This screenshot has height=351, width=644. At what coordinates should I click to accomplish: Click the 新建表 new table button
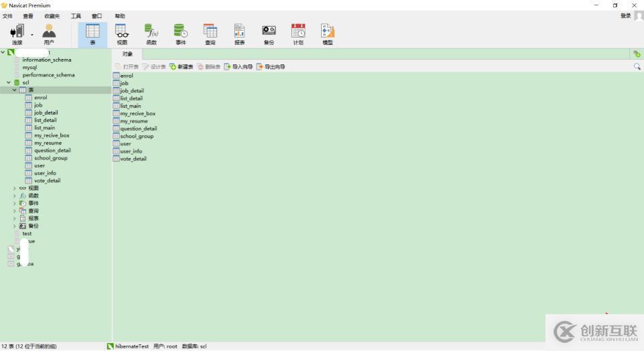[x=181, y=66]
